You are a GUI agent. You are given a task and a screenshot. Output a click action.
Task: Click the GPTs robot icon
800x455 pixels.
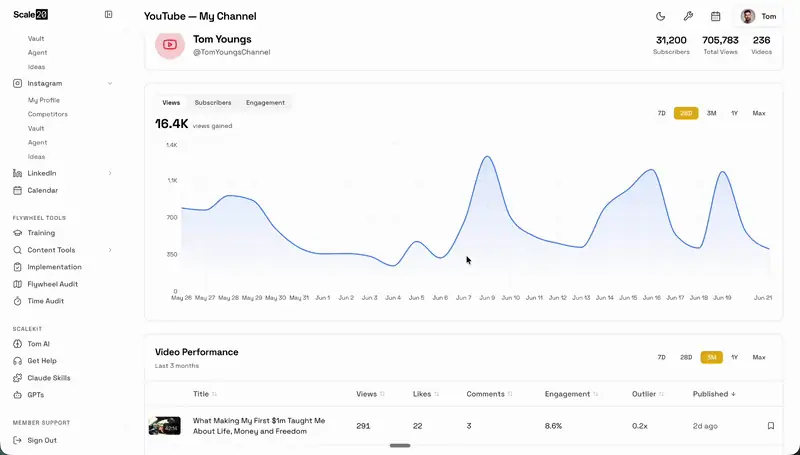[17, 395]
